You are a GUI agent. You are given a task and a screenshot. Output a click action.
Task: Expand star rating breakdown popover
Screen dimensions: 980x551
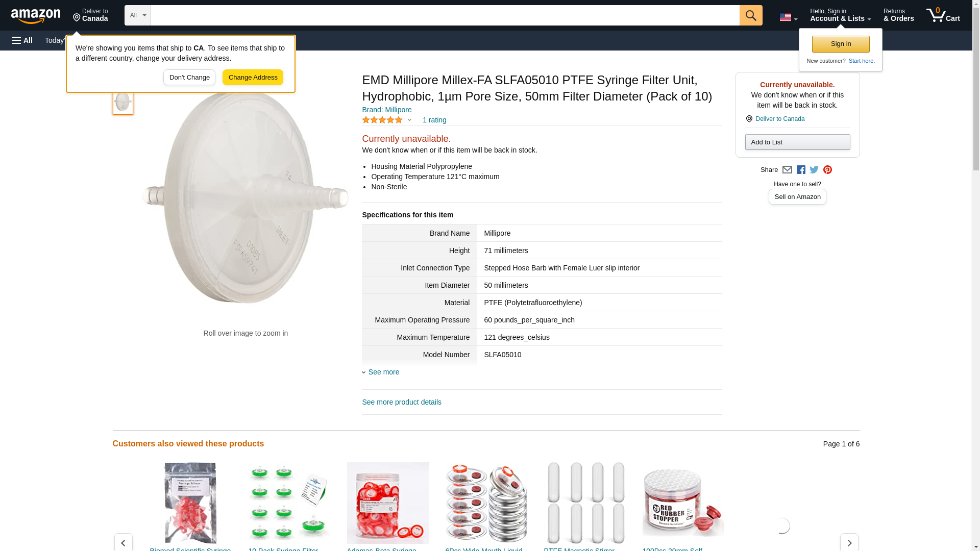click(x=409, y=120)
